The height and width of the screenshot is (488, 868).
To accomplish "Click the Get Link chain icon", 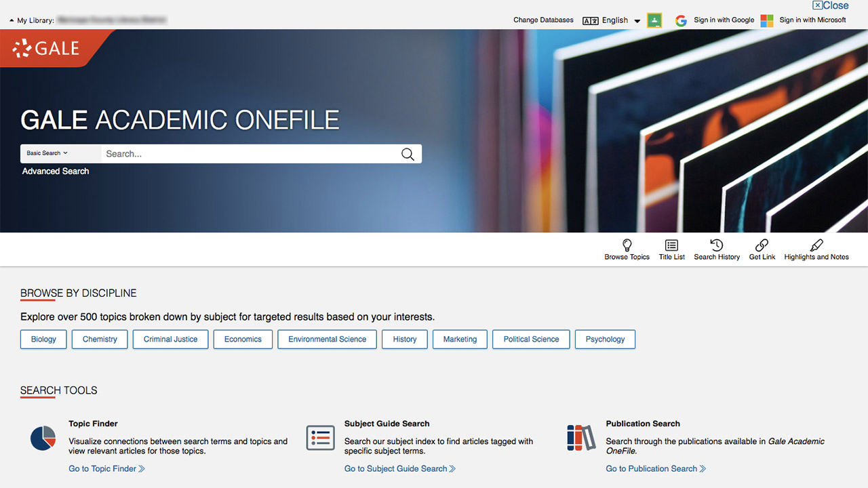I will [x=762, y=245].
